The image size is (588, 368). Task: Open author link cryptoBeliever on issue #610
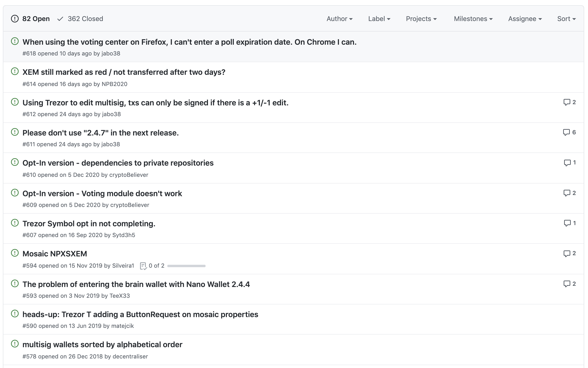129,175
